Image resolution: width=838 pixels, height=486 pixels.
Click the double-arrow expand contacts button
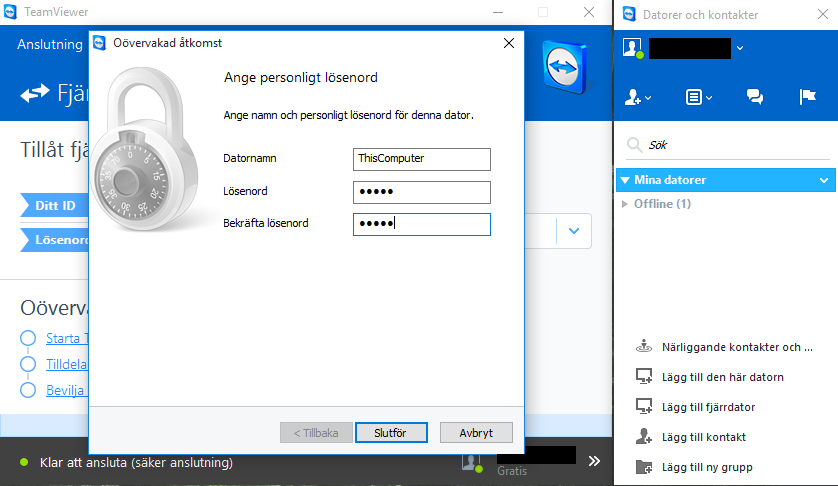[594, 461]
